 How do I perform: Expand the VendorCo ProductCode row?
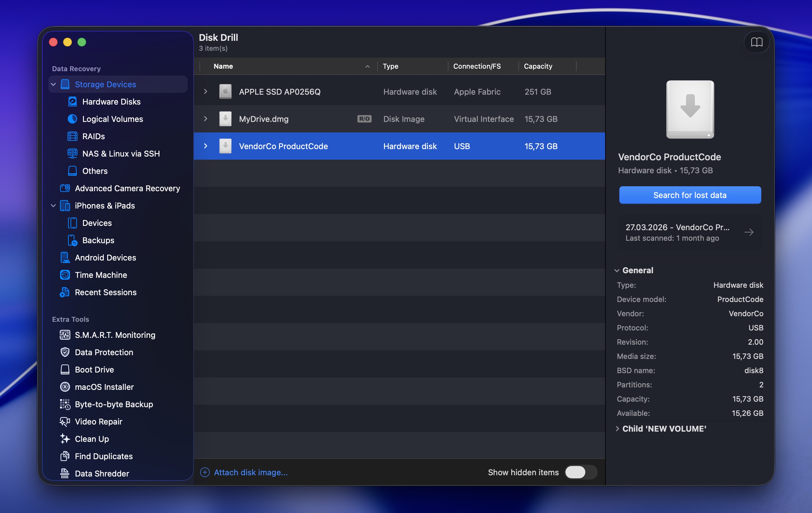(205, 146)
